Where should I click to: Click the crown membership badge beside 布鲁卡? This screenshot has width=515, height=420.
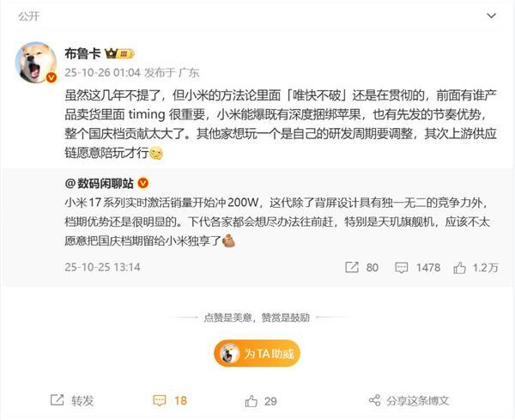point(119,53)
